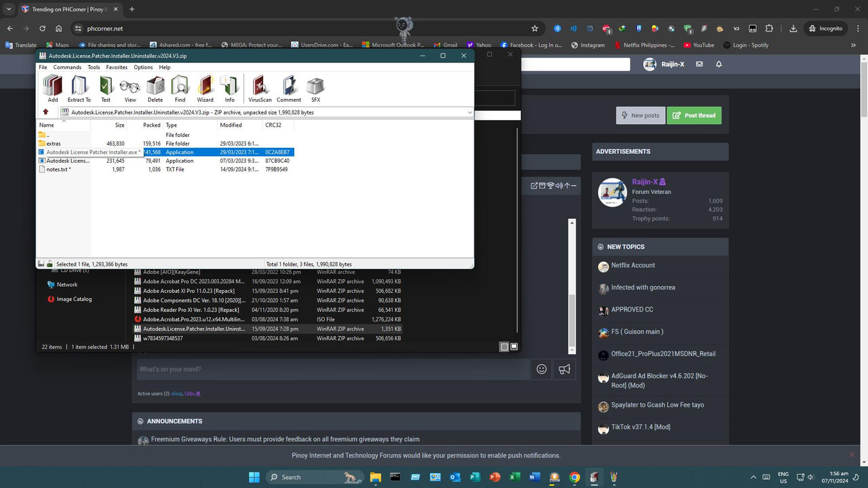This screenshot has height=488, width=868.
Task: Click Windows Start button
Action: point(254,477)
